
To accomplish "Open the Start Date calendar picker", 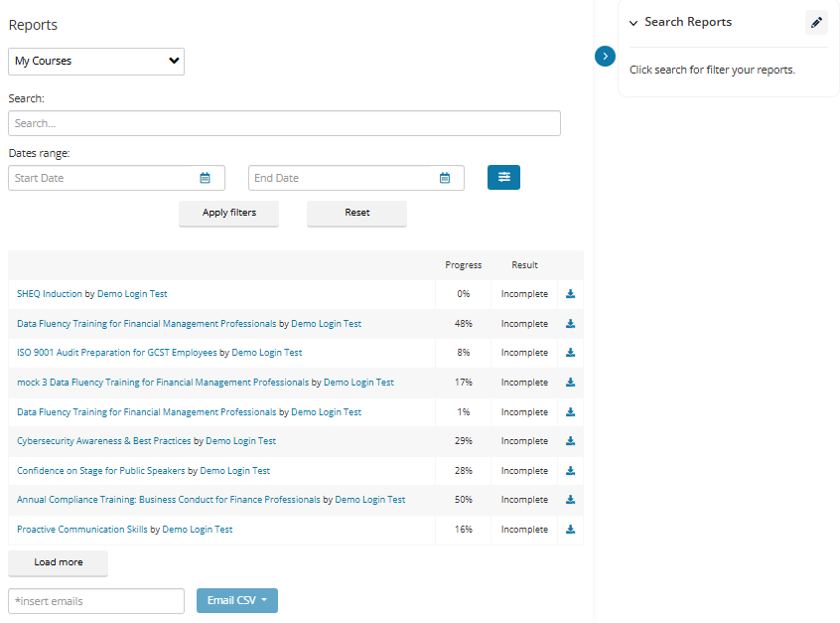I will click(205, 178).
